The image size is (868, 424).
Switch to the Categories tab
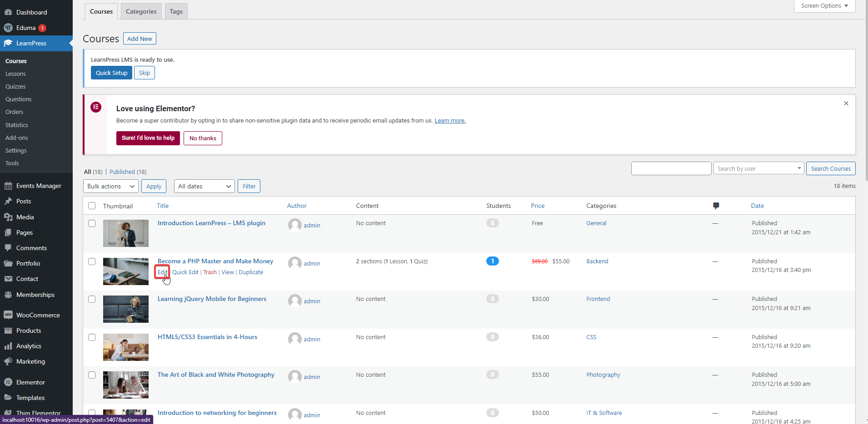141,11
